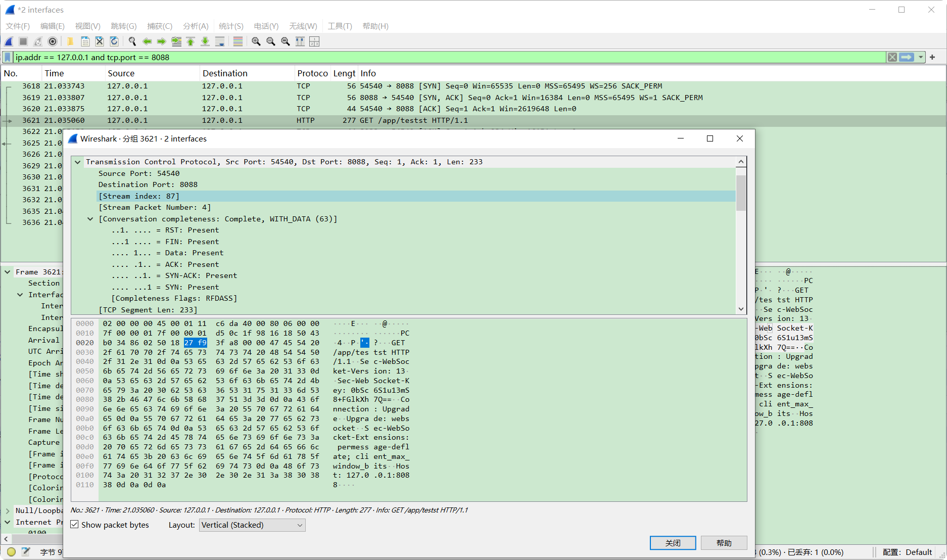Jump to the last packet
This screenshot has width=947, height=560.
(x=205, y=41)
